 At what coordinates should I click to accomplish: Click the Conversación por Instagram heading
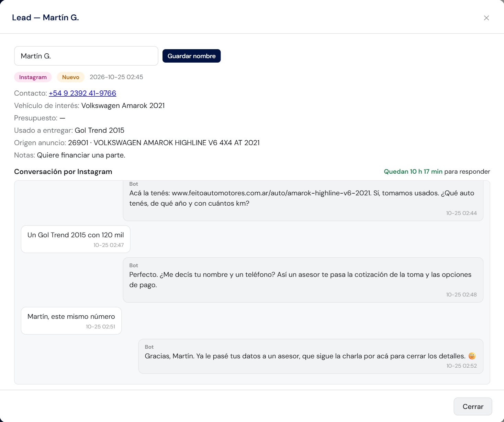point(63,172)
